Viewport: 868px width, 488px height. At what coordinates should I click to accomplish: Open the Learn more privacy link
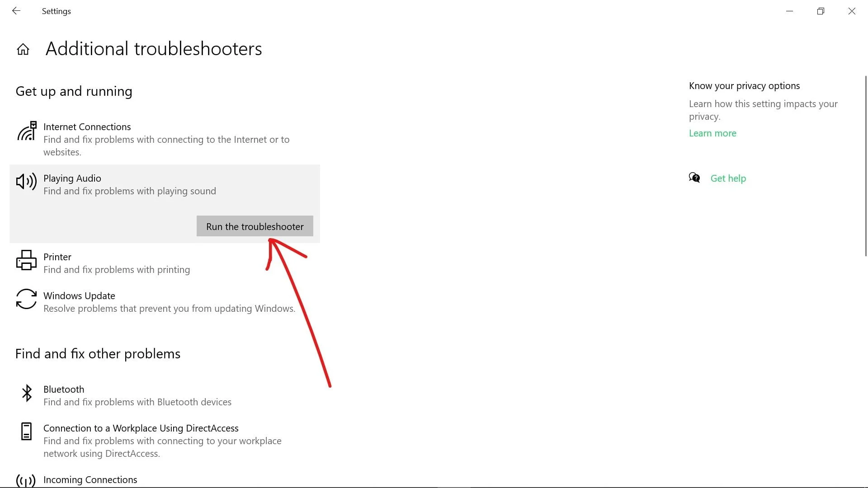(x=712, y=133)
